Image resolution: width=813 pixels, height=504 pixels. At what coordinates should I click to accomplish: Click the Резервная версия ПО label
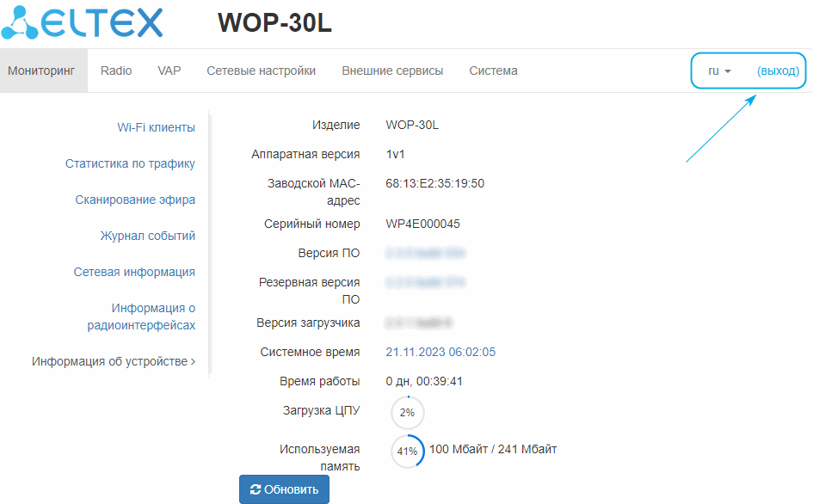(x=310, y=291)
